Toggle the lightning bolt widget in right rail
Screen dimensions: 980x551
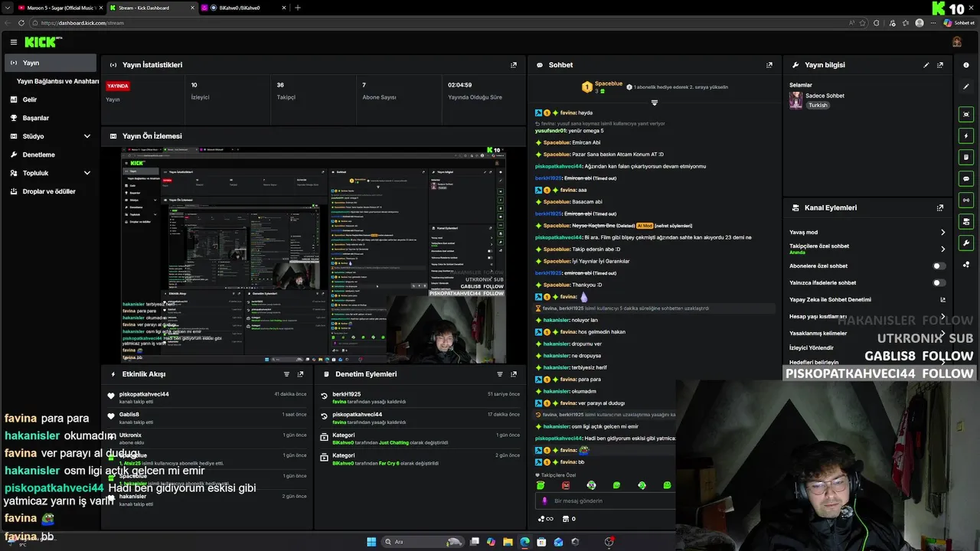coord(966,135)
